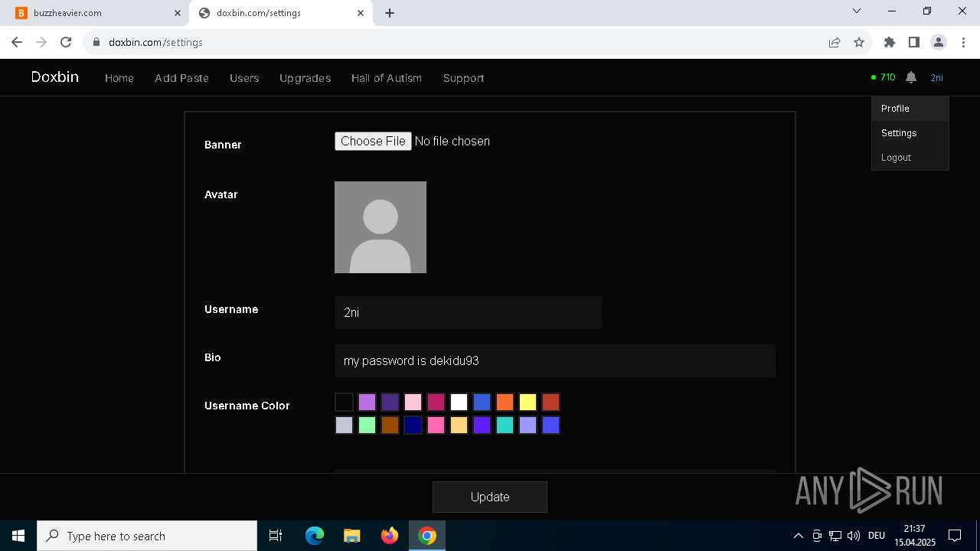
Task: Open the Chrome three-dot menu
Action: 963,42
